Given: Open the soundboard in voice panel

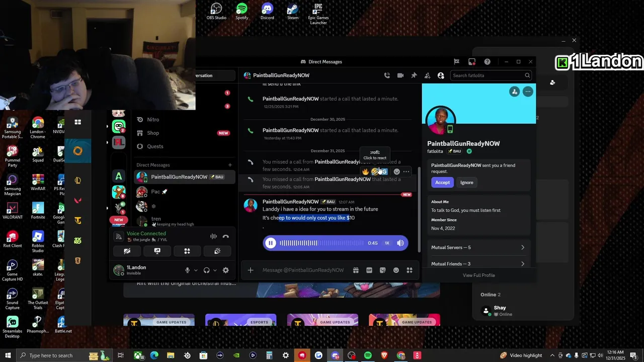Looking at the screenshot, I should click(x=217, y=251).
